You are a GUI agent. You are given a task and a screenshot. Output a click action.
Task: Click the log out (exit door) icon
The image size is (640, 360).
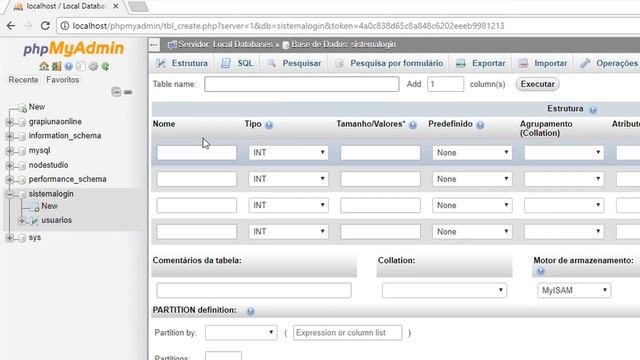(56, 66)
